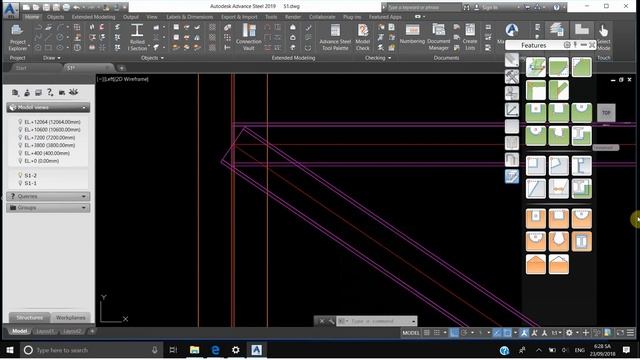Toggle visibility bulb for EL.+12064 view
Viewport: 640px width, 360px height.
(x=20, y=122)
